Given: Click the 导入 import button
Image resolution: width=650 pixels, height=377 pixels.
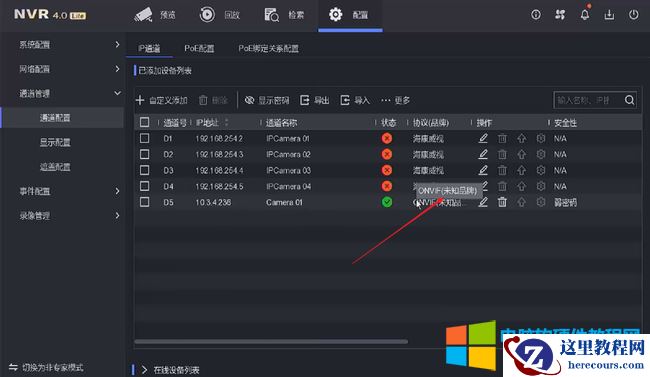Looking at the screenshot, I should (x=355, y=100).
